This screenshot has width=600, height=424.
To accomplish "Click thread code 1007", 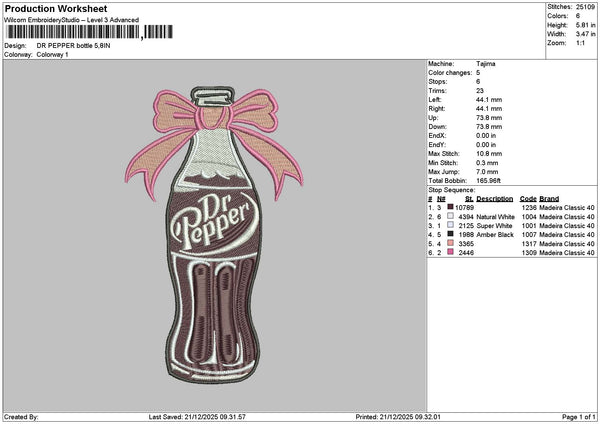I will point(529,235).
